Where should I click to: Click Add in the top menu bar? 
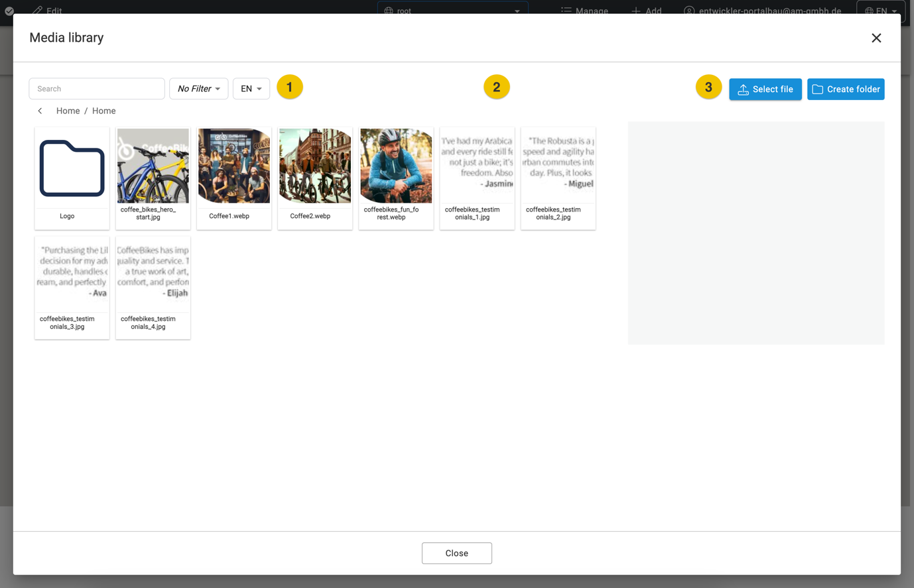(x=645, y=11)
